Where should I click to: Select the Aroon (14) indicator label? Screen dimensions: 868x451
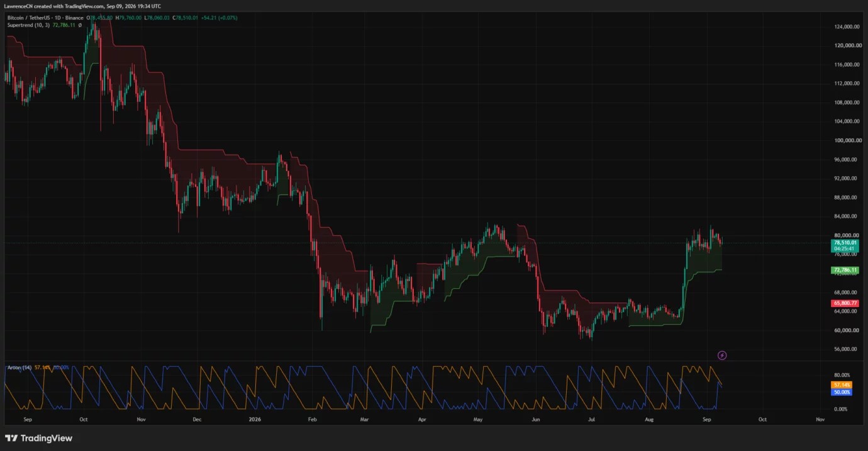pyautogui.click(x=19, y=367)
